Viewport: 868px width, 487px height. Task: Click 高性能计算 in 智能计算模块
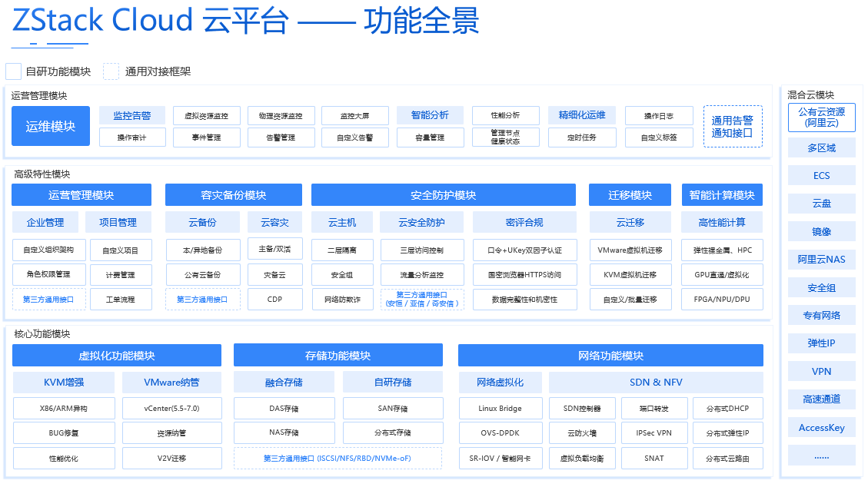[720, 221]
